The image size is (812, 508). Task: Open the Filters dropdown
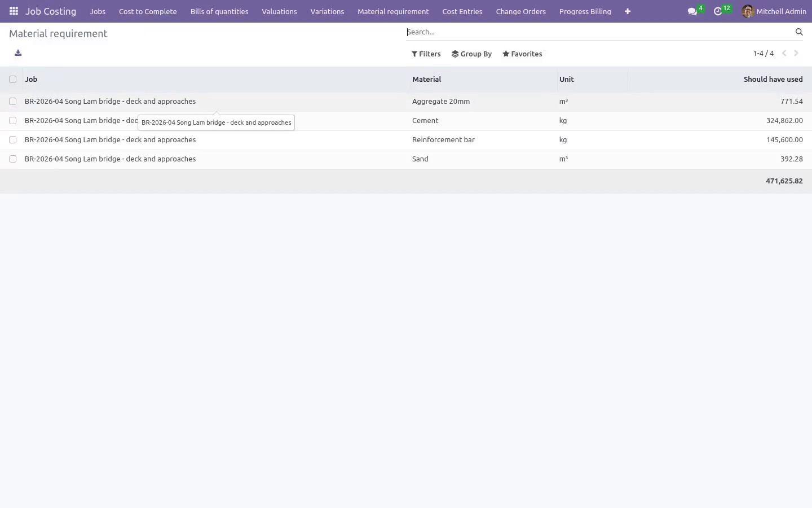point(426,54)
